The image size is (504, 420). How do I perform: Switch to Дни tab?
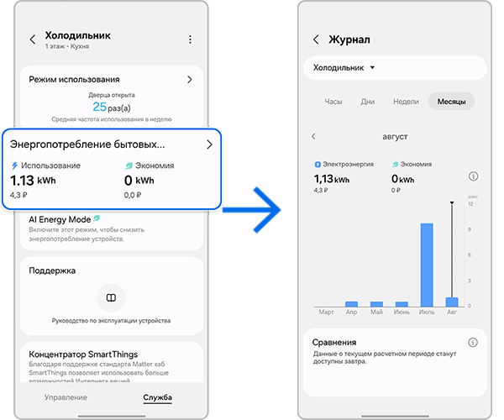pos(368,102)
